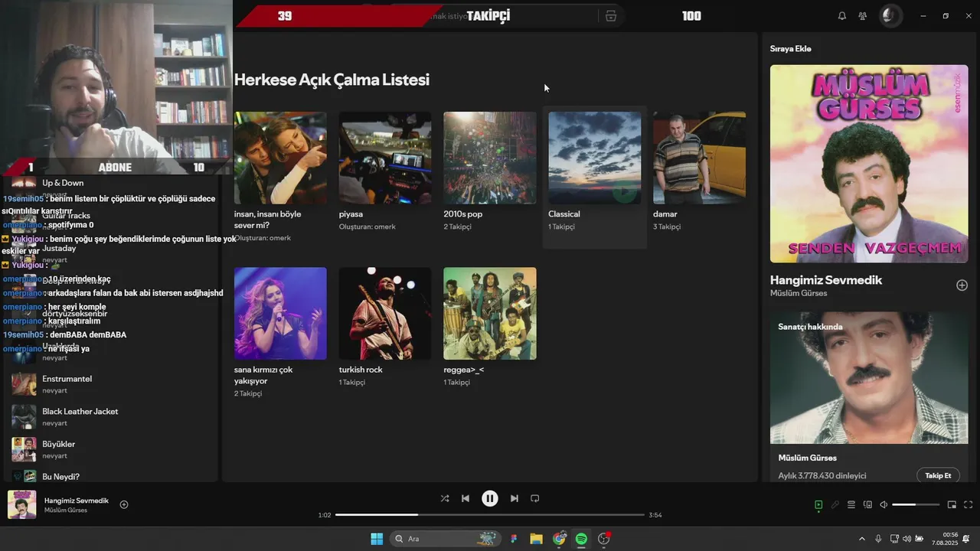Toggle shuffle playback

(445, 498)
